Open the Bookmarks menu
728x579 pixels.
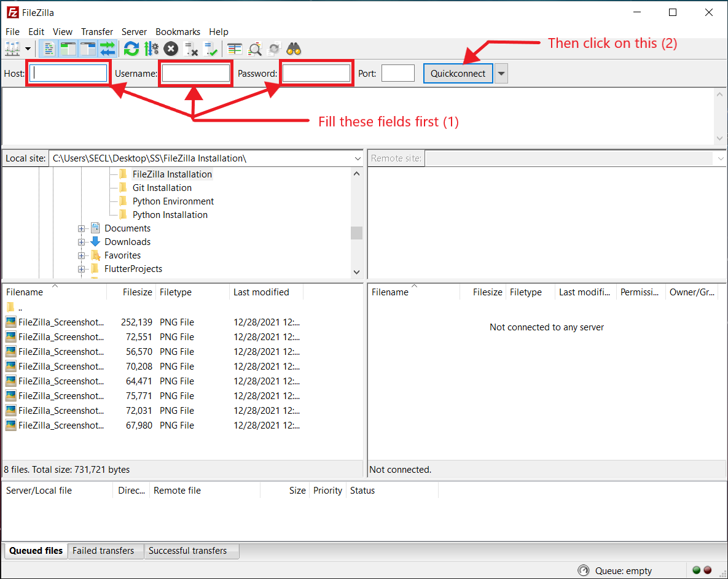[x=178, y=31]
